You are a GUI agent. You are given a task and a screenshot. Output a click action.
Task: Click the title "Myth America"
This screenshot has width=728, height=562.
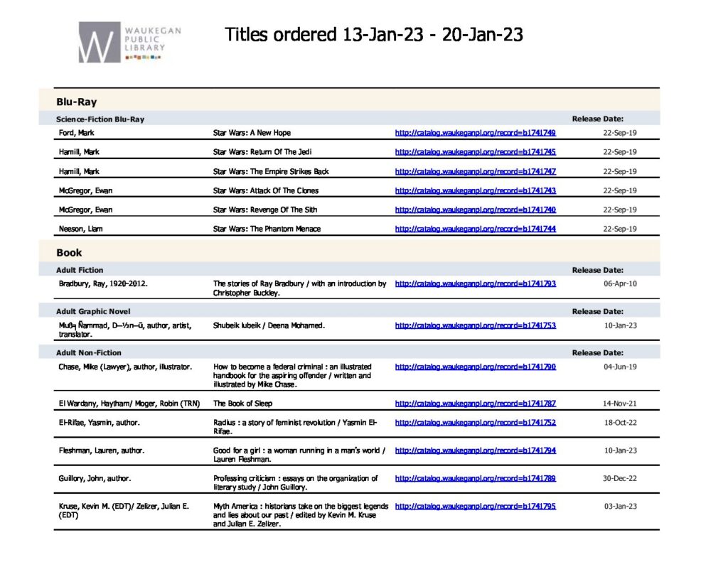click(235, 506)
